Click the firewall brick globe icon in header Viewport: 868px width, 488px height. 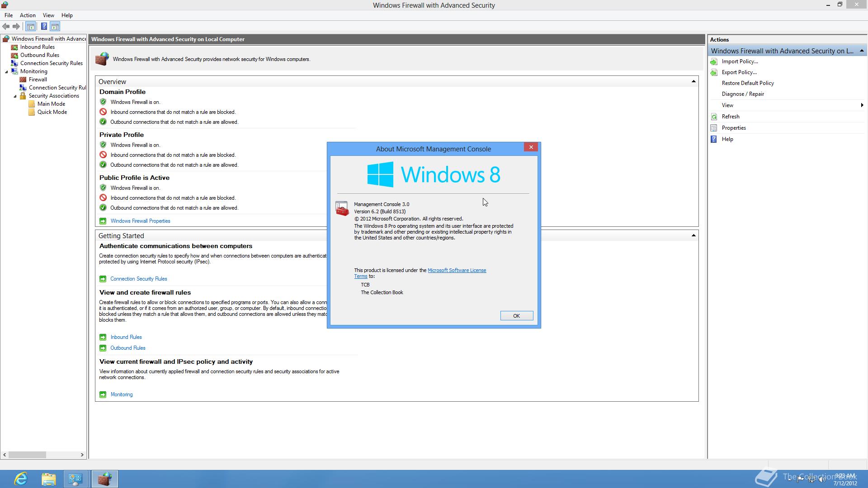coord(102,59)
